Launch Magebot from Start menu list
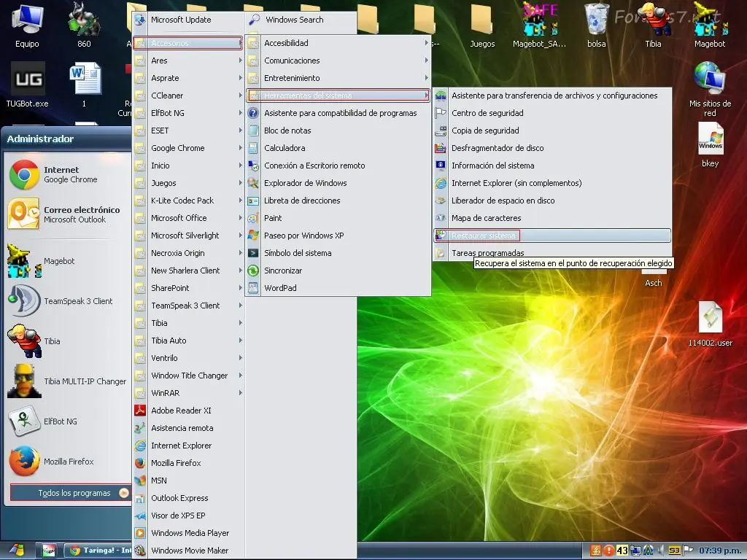 pyautogui.click(x=68, y=261)
